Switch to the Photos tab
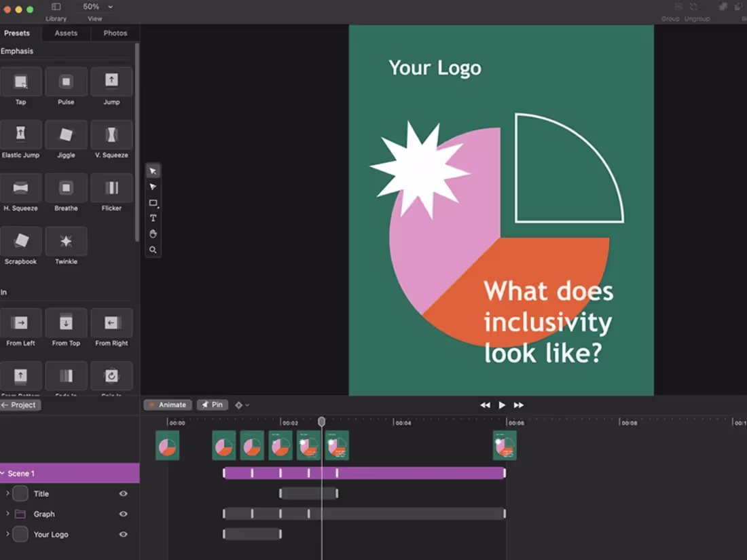Screen dimensions: 747x560 click(115, 33)
